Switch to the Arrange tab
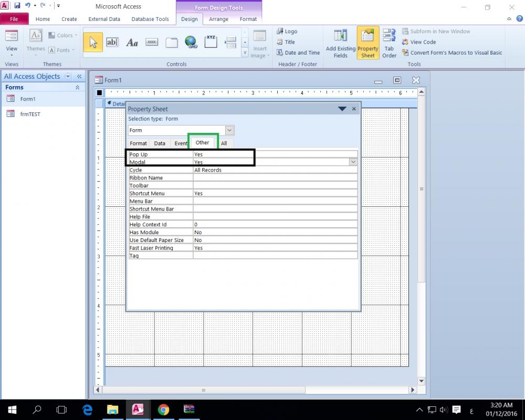 click(x=218, y=19)
